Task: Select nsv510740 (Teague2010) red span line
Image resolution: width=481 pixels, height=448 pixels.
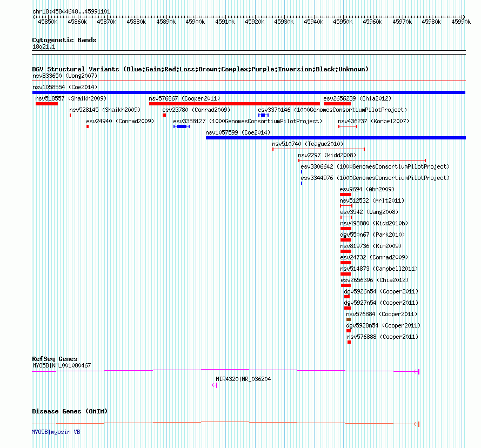Action: 319,149
